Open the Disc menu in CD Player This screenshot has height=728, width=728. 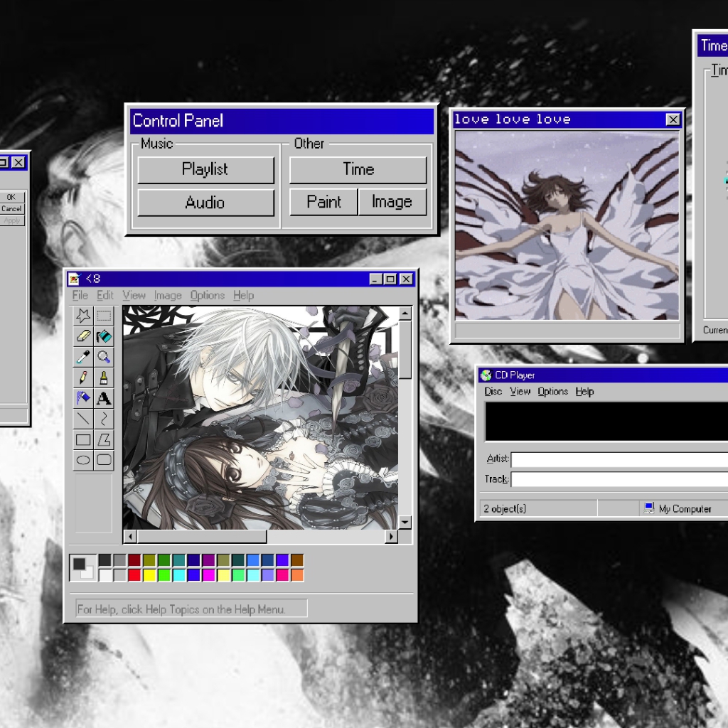coord(493,392)
